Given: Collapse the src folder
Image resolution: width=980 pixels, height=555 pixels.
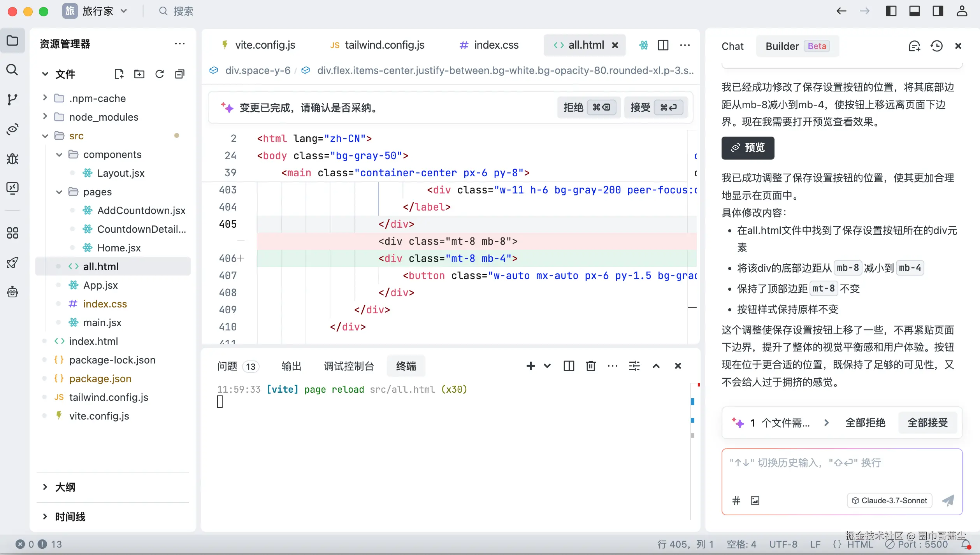Looking at the screenshot, I should 45,135.
